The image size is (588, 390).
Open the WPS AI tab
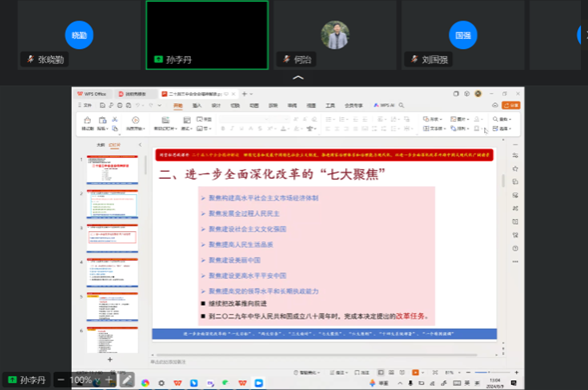(x=384, y=105)
